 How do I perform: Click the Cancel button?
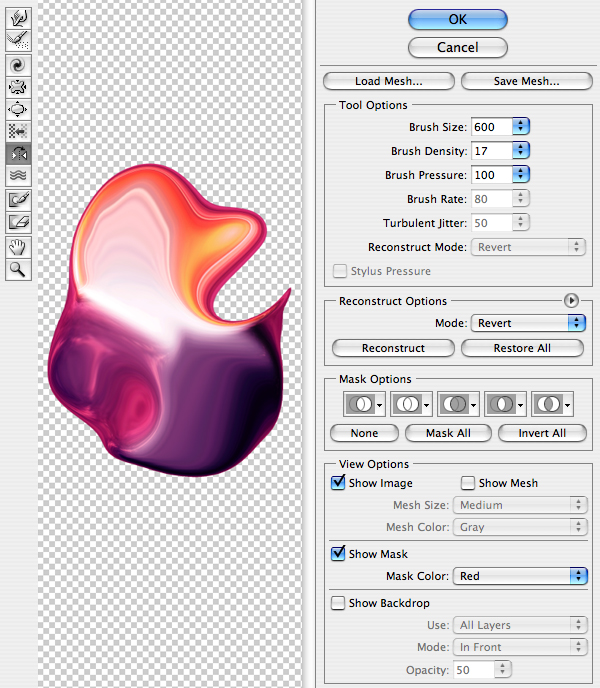click(x=458, y=47)
